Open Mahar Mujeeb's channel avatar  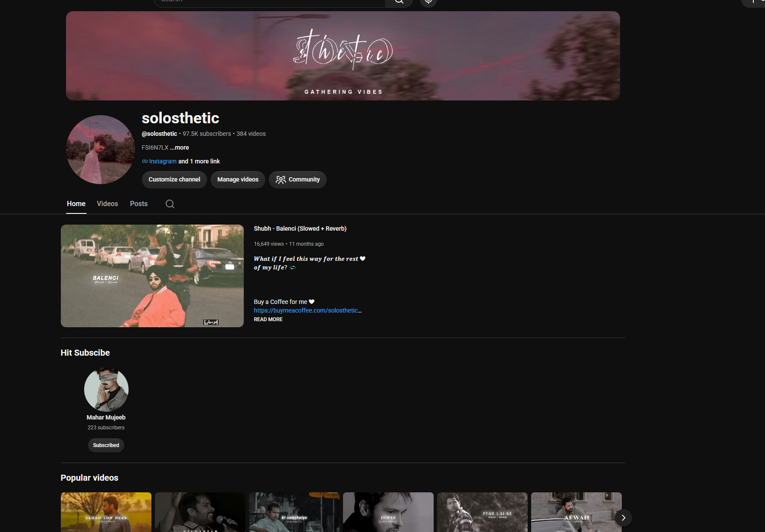pyautogui.click(x=106, y=390)
